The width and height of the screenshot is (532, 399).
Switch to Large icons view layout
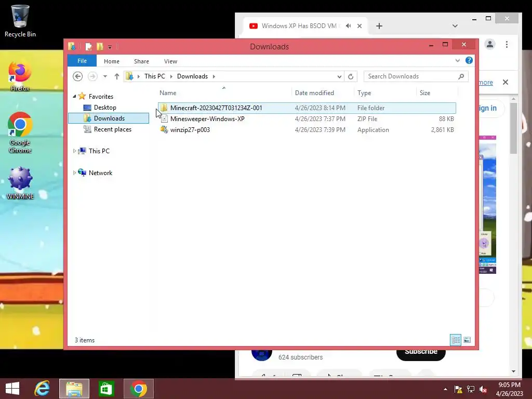(x=467, y=340)
